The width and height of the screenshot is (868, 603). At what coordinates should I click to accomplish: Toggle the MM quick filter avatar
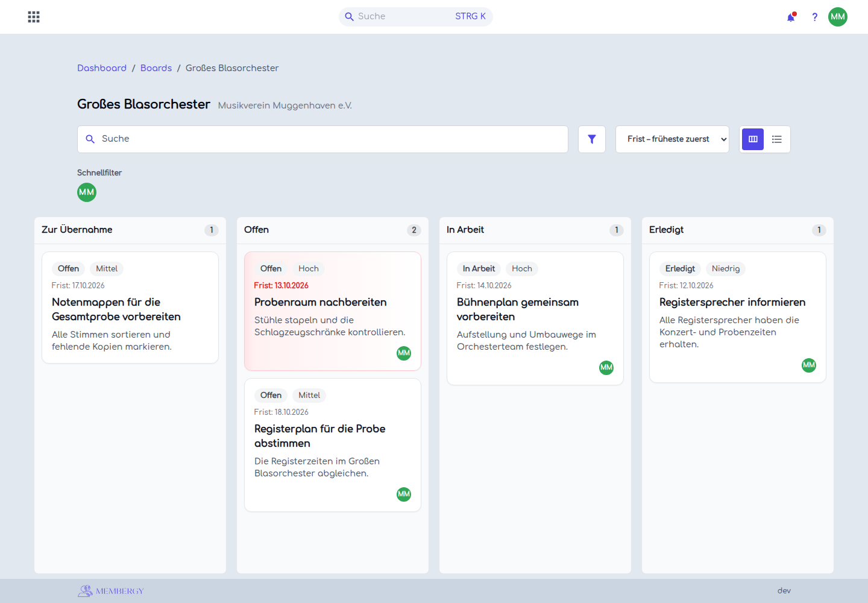[87, 192]
